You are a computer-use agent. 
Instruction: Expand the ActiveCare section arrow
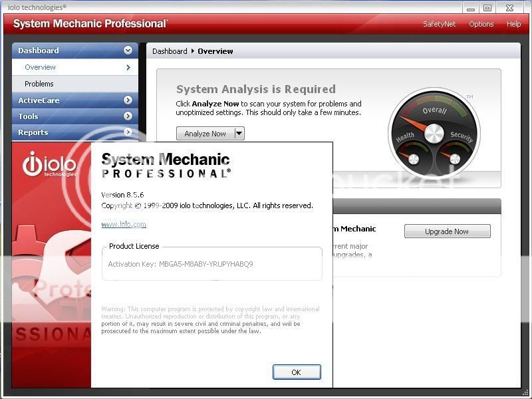coord(128,100)
